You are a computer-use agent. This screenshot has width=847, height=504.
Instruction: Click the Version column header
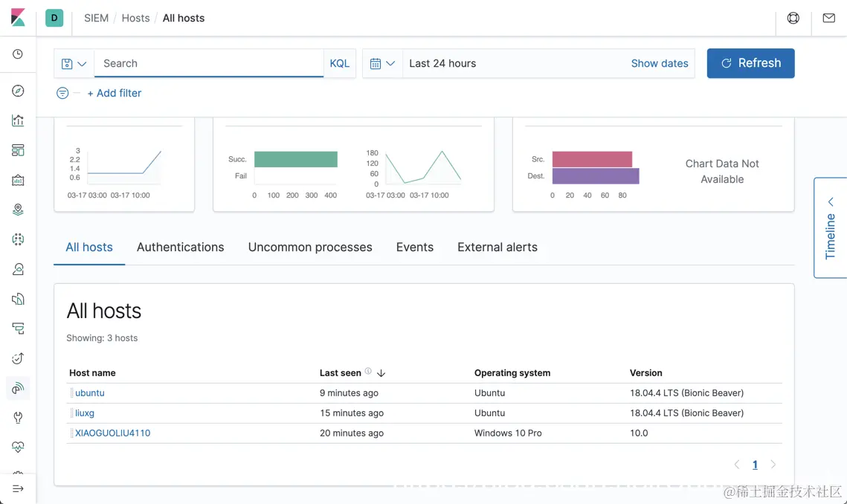(x=646, y=372)
